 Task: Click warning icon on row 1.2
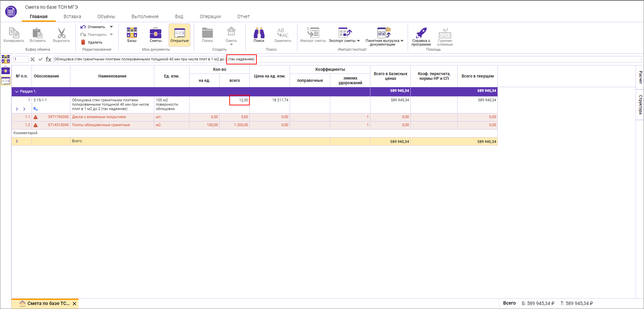click(x=36, y=125)
